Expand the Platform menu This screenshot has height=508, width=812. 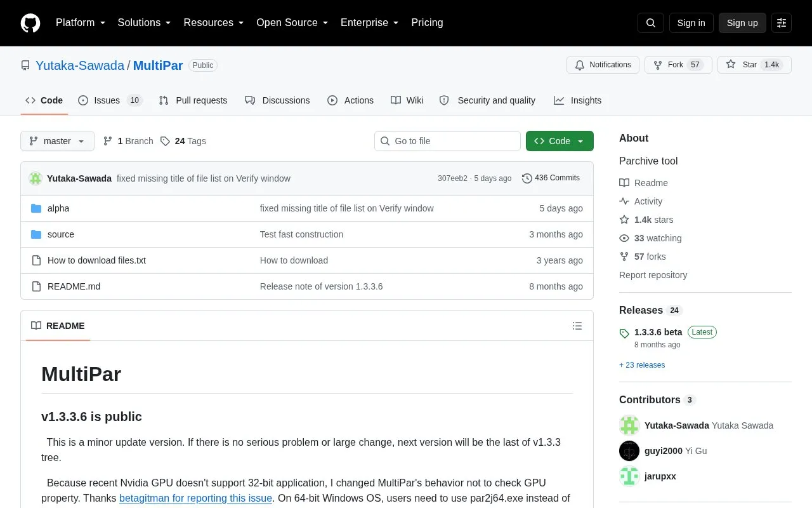81,23
